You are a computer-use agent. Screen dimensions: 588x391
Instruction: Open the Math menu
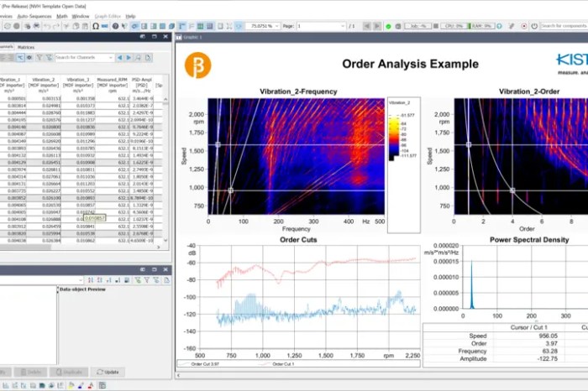pos(62,16)
